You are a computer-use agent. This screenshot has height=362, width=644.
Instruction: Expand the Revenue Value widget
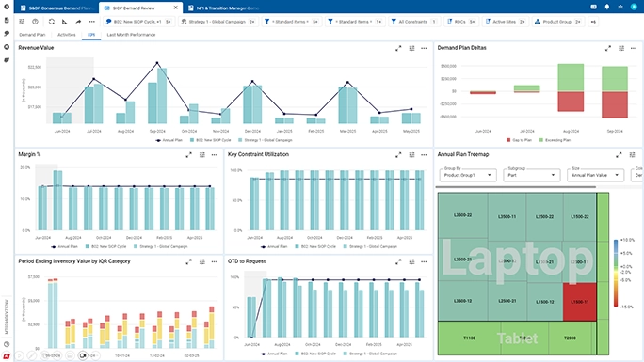point(398,48)
